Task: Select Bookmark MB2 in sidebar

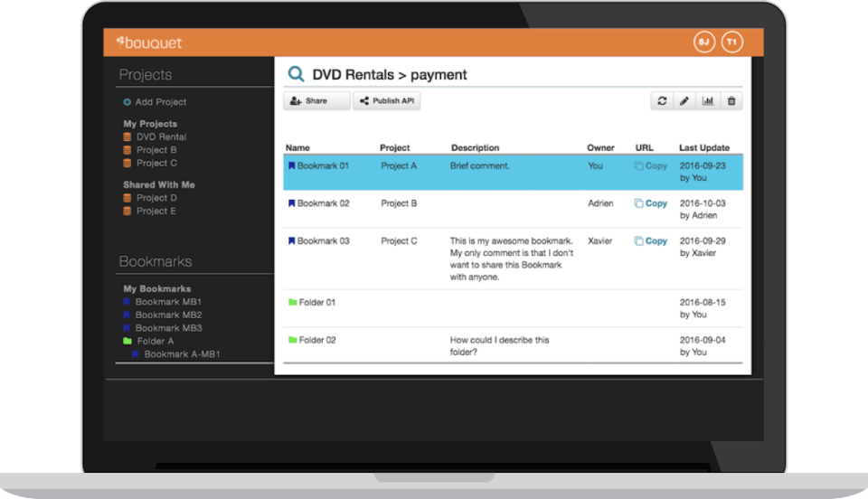Action: tap(162, 315)
